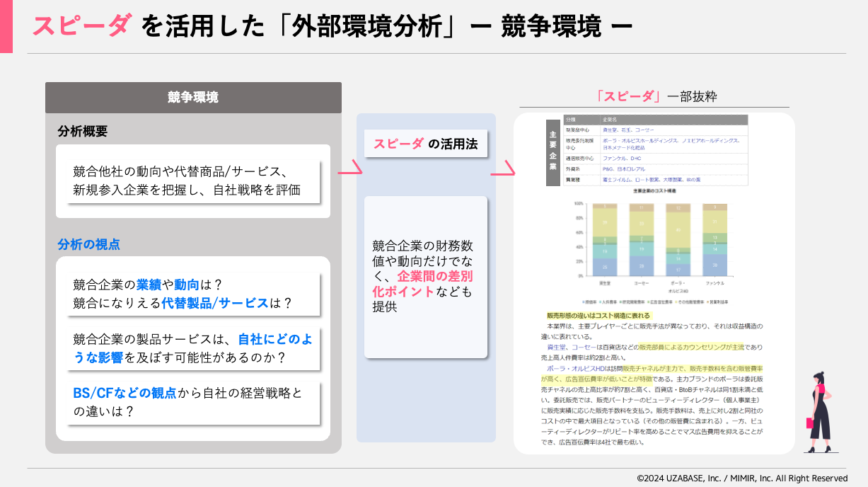Viewport: 868px width, 487px height.
Task: Select the blue phrase 代替製品/サービス
Action: [x=216, y=303]
